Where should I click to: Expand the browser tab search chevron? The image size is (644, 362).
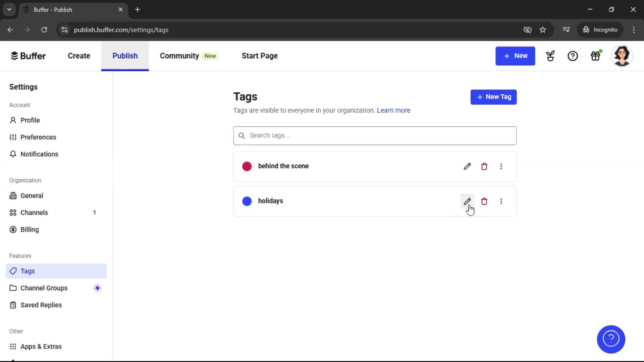coord(9,9)
